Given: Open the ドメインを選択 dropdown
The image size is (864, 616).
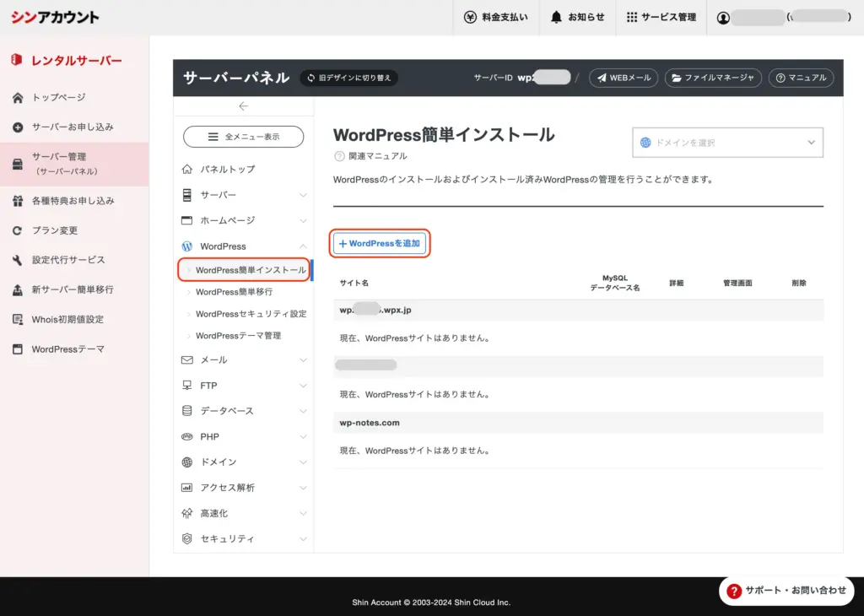Looking at the screenshot, I should coord(727,143).
